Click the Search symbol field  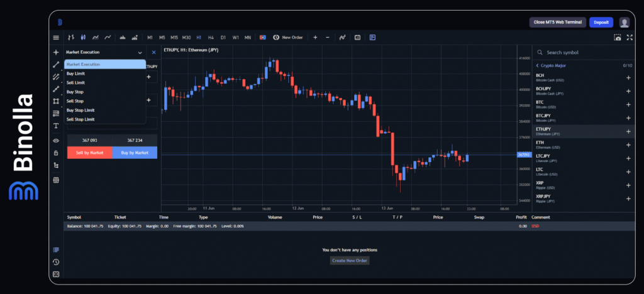pyautogui.click(x=579, y=53)
